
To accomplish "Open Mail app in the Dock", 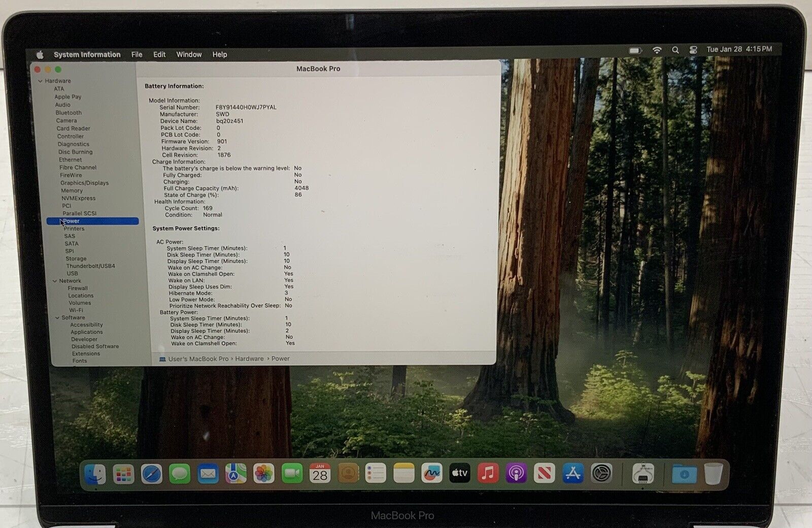I will pos(208,474).
